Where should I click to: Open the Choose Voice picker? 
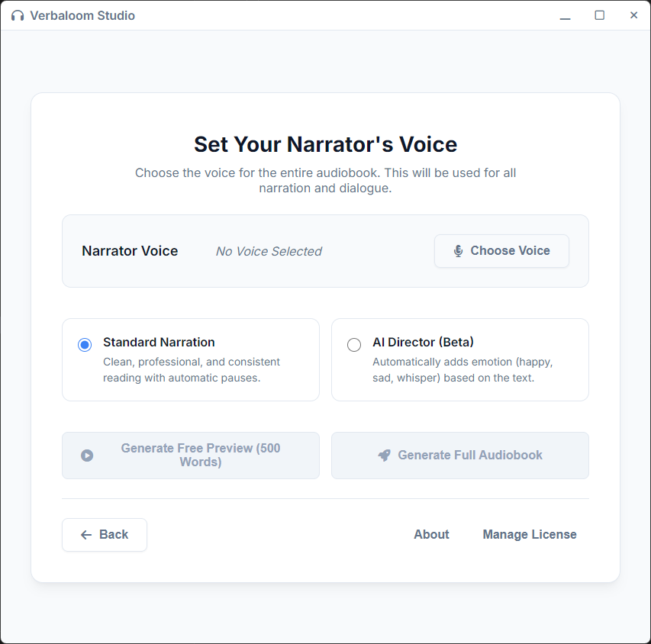coord(501,251)
